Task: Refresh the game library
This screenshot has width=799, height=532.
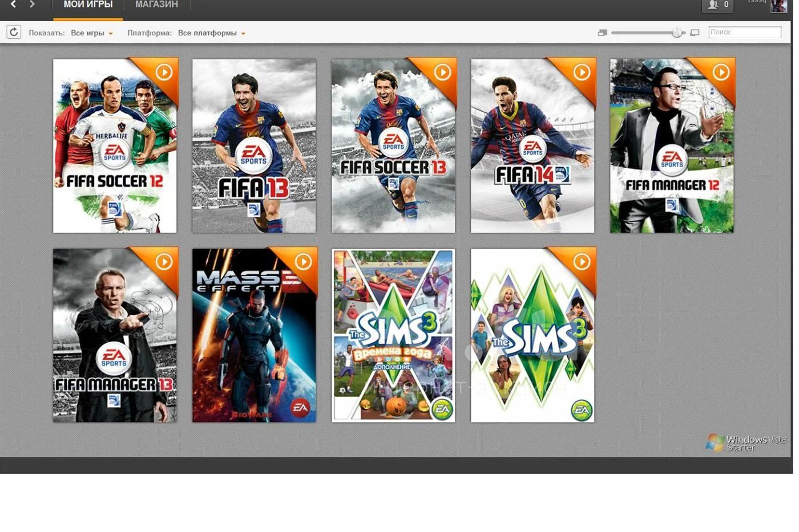Action: 14,32
